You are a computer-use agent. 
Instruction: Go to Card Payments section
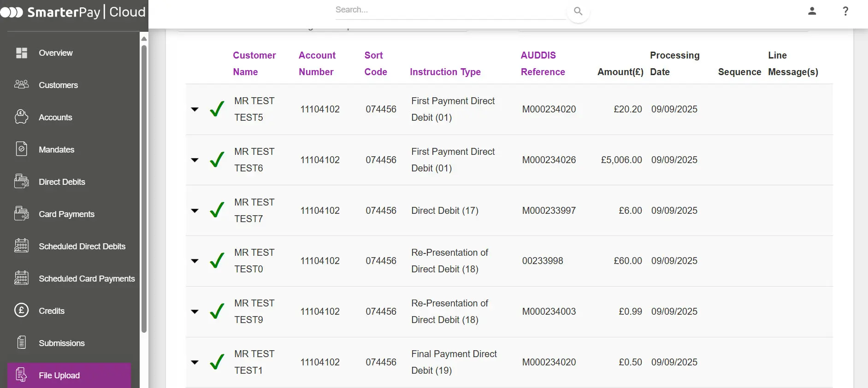pos(66,214)
